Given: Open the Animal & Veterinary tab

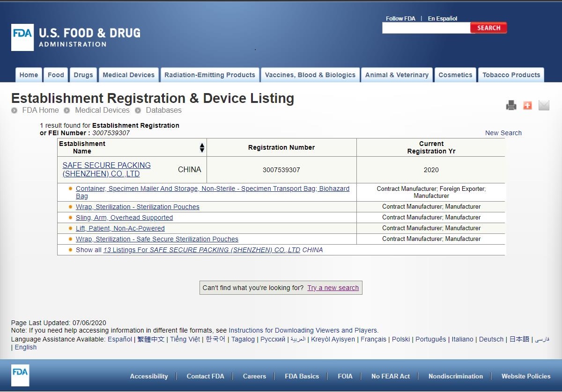Looking at the screenshot, I should point(397,75).
